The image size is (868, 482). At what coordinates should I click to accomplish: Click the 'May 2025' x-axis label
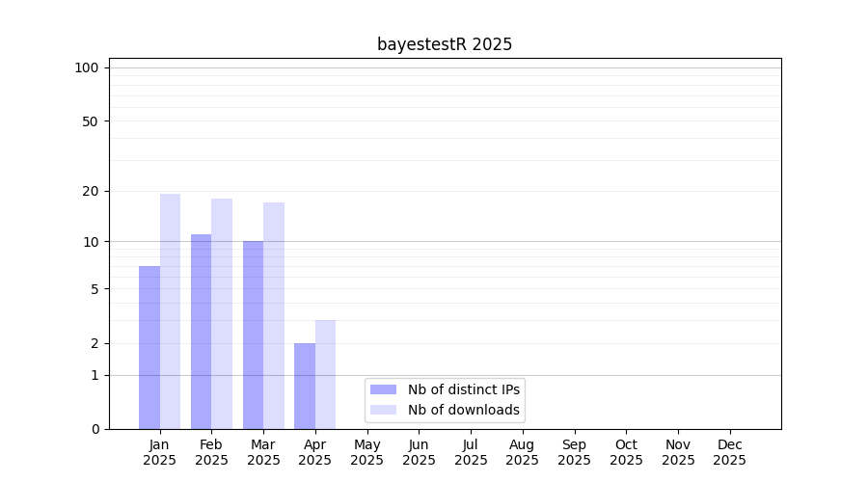click(367, 452)
